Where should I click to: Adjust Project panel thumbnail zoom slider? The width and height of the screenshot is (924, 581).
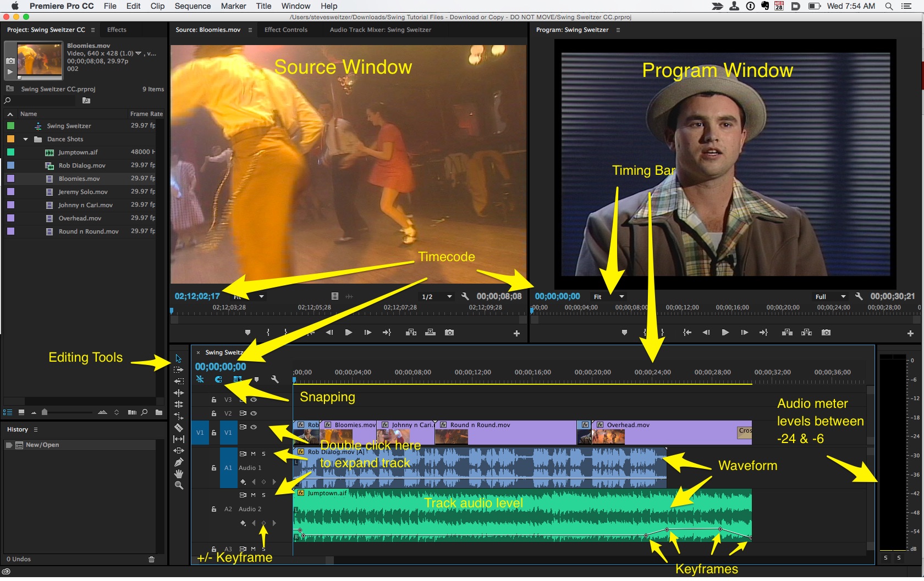[45, 412]
